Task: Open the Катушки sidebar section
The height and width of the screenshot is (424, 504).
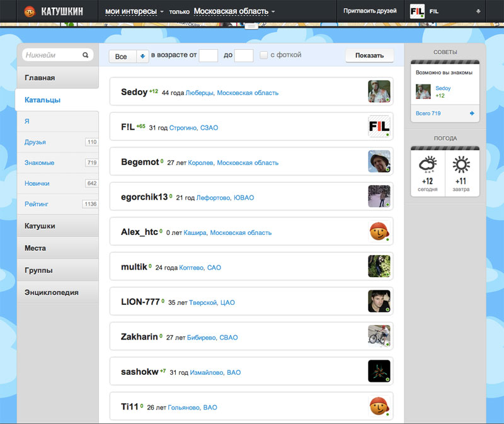Action: pos(58,226)
